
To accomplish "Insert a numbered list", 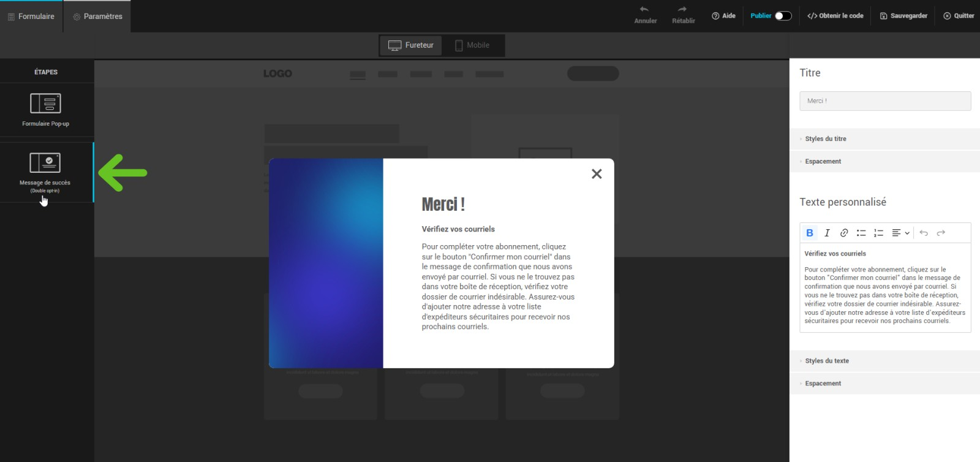I will pos(878,233).
